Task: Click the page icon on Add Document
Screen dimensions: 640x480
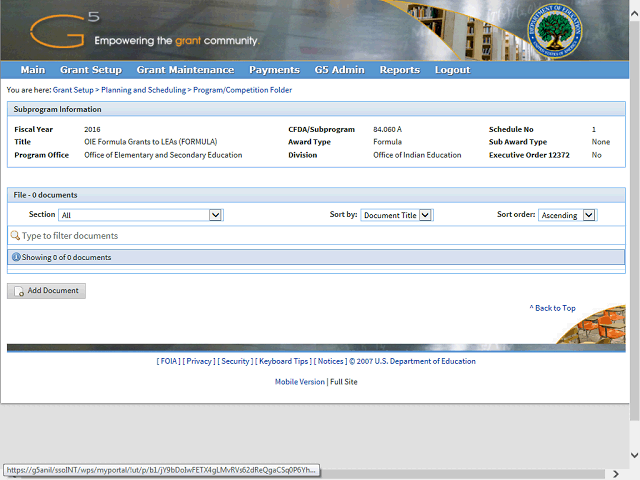Action: point(19,291)
